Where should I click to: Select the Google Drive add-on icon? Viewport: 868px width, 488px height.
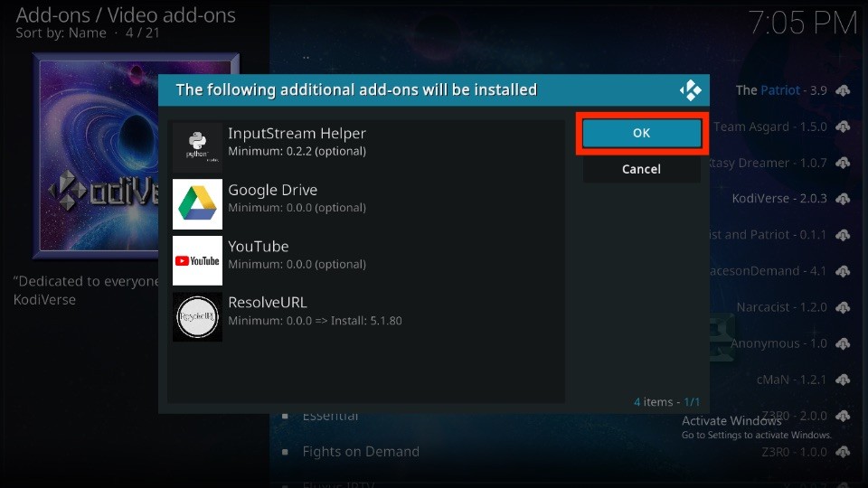[x=197, y=203]
